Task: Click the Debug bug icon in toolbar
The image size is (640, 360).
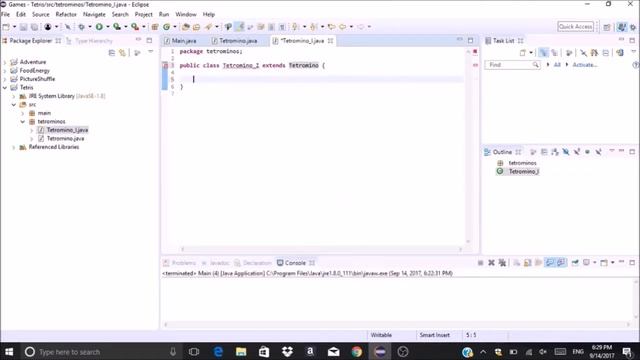Action: [x=82, y=27]
